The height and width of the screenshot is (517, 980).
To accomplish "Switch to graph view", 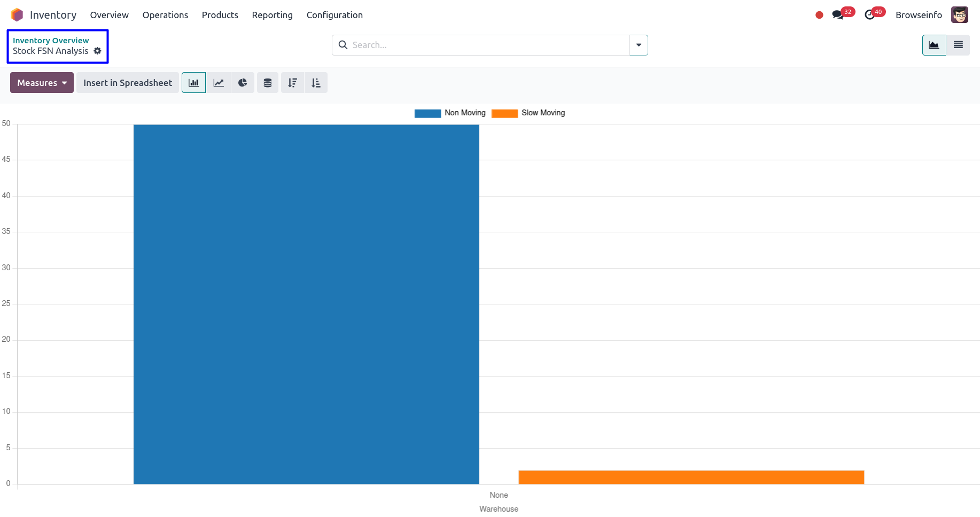I will (934, 45).
